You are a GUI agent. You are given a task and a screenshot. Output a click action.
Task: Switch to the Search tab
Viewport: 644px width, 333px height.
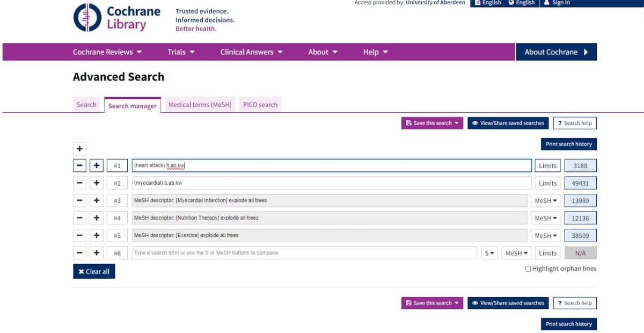tap(86, 105)
